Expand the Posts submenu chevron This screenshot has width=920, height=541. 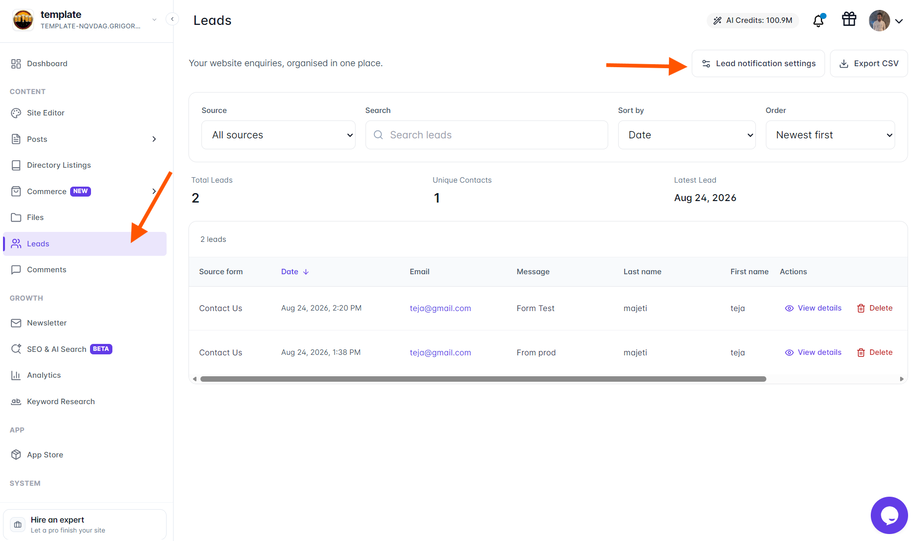click(x=154, y=139)
